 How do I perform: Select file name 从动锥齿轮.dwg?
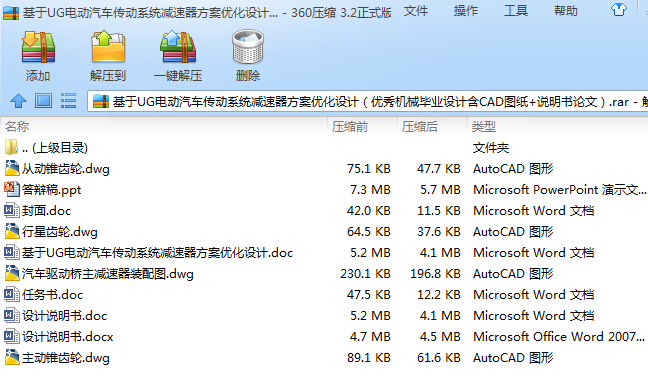pos(66,169)
